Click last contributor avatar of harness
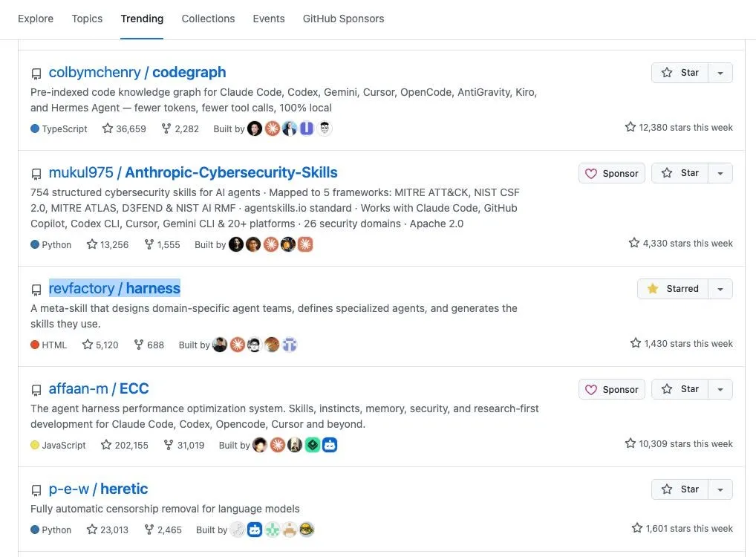 coord(290,345)
